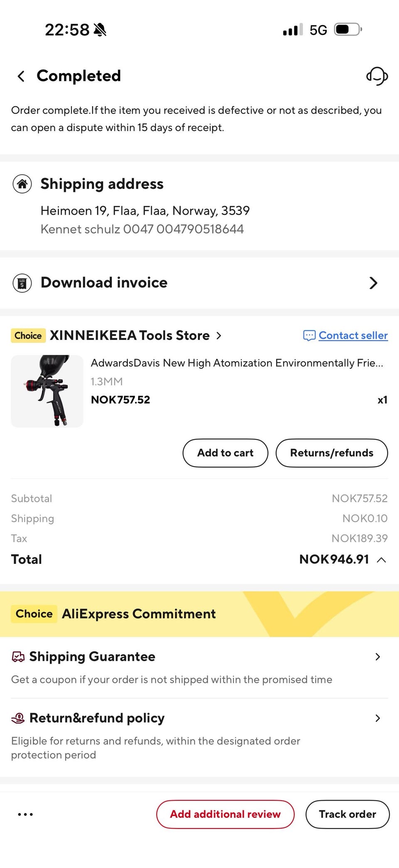Click the Returns/refunds button
This screenshot has height=868, width=399.
[332, 453]
